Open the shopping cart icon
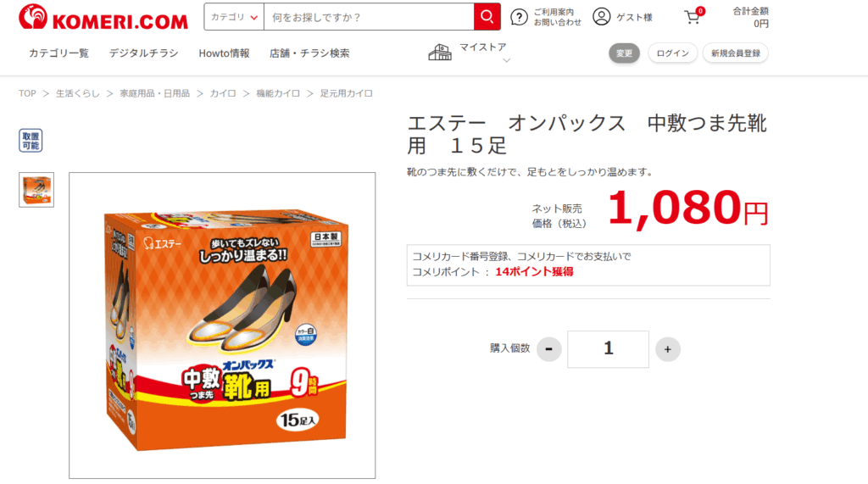 tap(693, 17)
